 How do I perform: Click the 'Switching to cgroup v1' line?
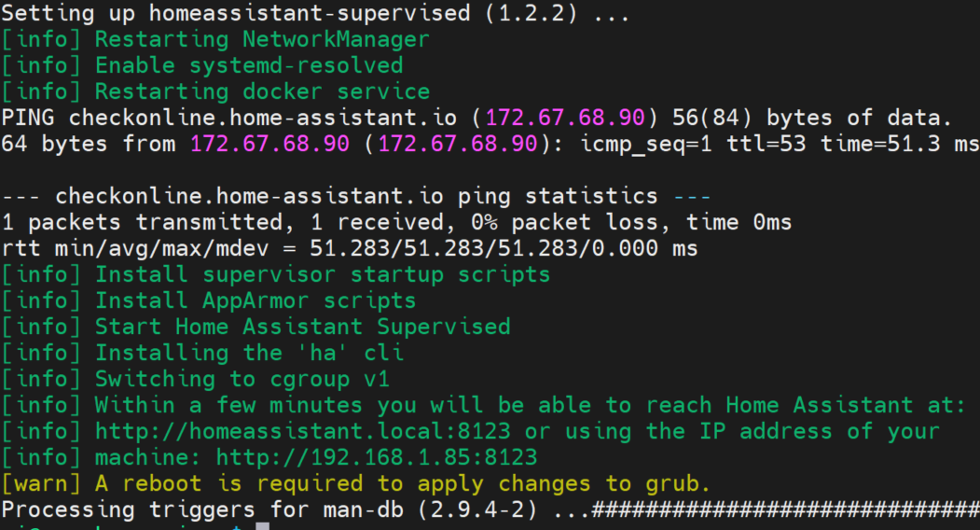coord(196,379)
